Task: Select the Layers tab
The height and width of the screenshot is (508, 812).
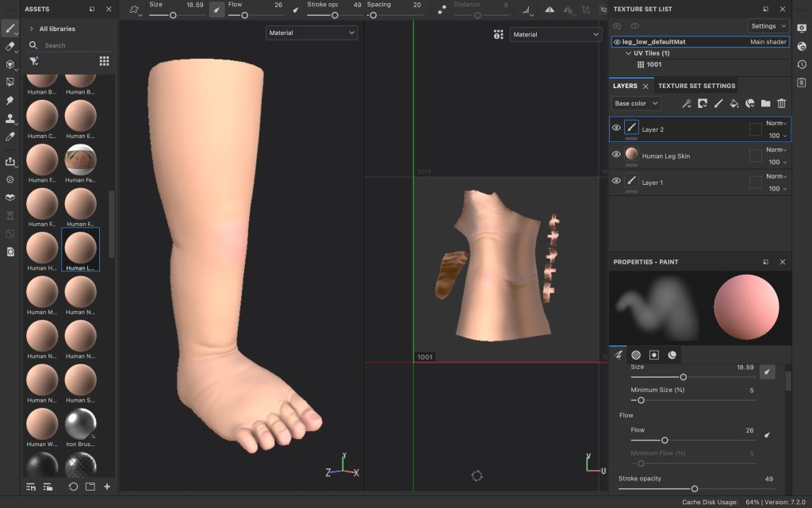Action: pos(625,86)
